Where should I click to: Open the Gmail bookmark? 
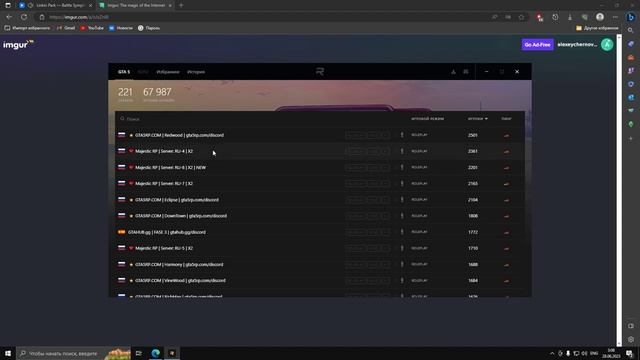[x=66, y=28]
